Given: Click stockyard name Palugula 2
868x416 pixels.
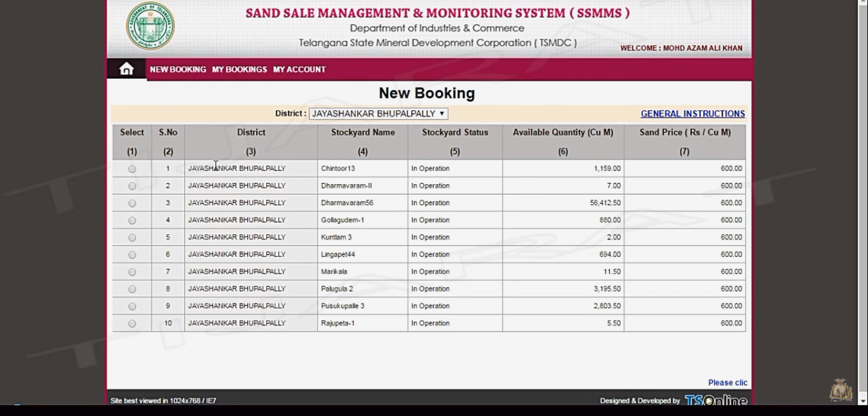Looking at the screenshot, I should (x=337, y=288).
